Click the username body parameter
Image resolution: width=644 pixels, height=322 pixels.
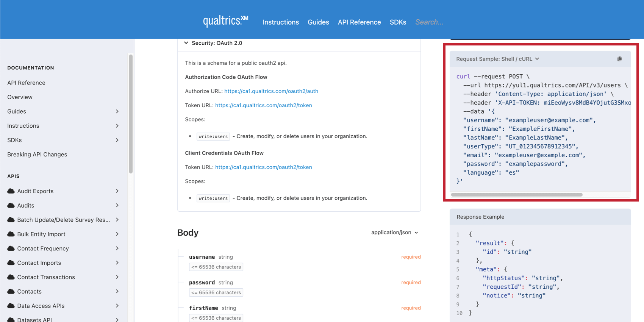point(202,257)
